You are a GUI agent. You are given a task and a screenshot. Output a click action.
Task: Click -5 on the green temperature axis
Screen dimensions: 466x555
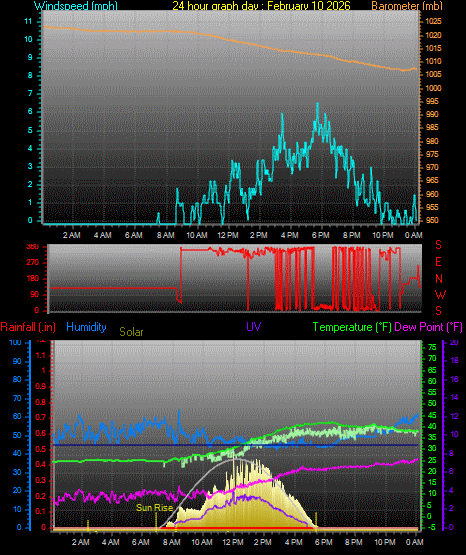click(x=431, y=527)
